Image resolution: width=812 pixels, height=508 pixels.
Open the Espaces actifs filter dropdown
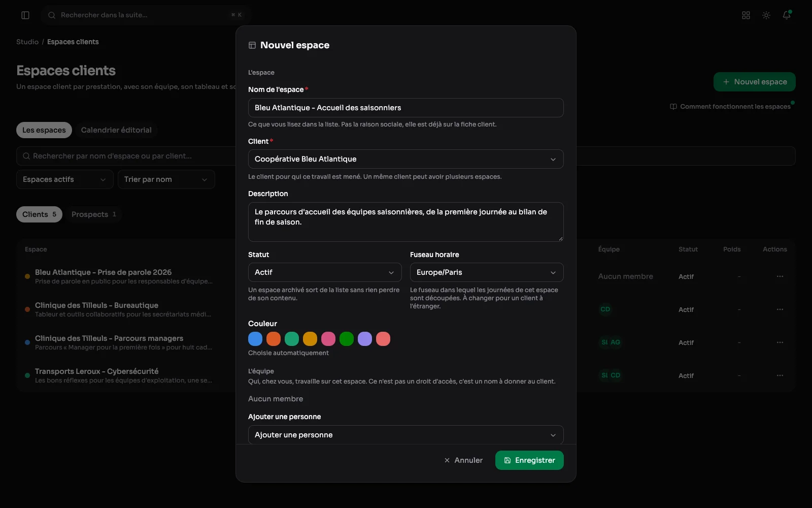click(64, 179)
